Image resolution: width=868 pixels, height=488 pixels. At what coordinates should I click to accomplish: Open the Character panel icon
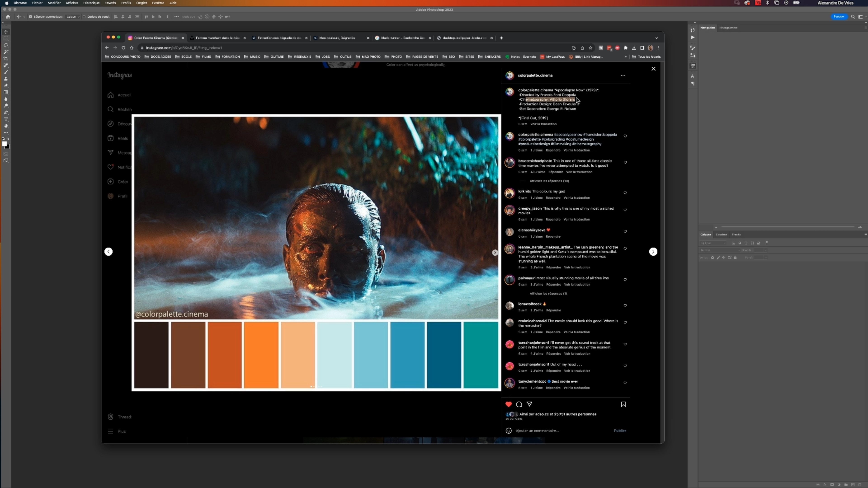click(692, 76)
